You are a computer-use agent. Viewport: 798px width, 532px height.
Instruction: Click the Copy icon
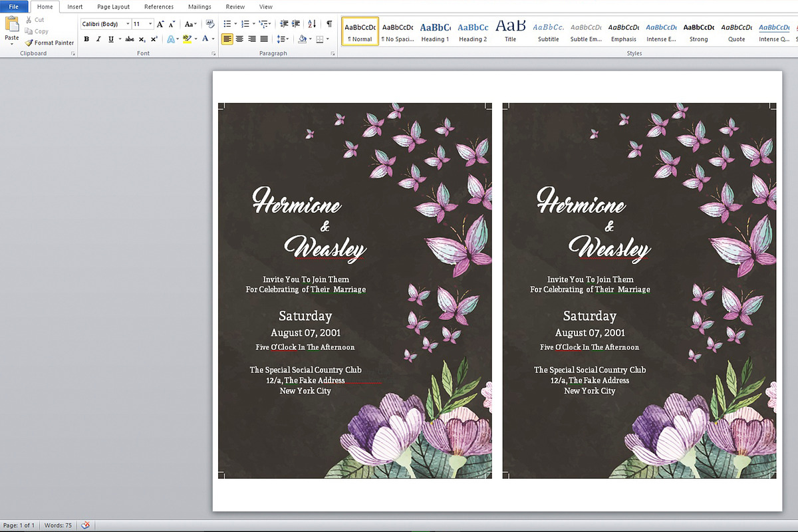(29, 31)
